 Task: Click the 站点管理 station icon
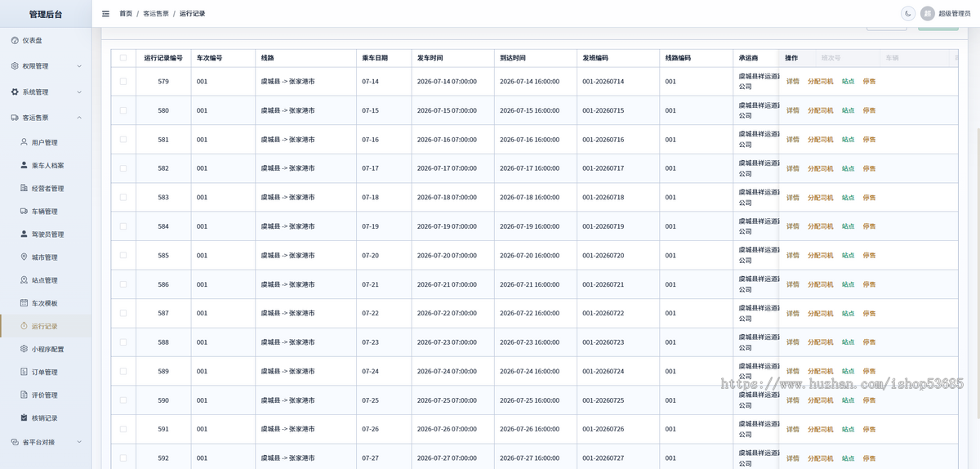pos(24,279)
